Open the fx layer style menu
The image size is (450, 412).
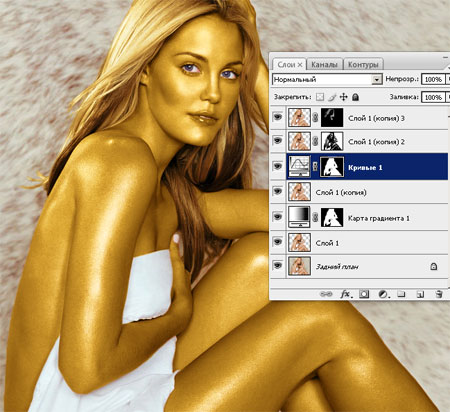coord(346,294)
